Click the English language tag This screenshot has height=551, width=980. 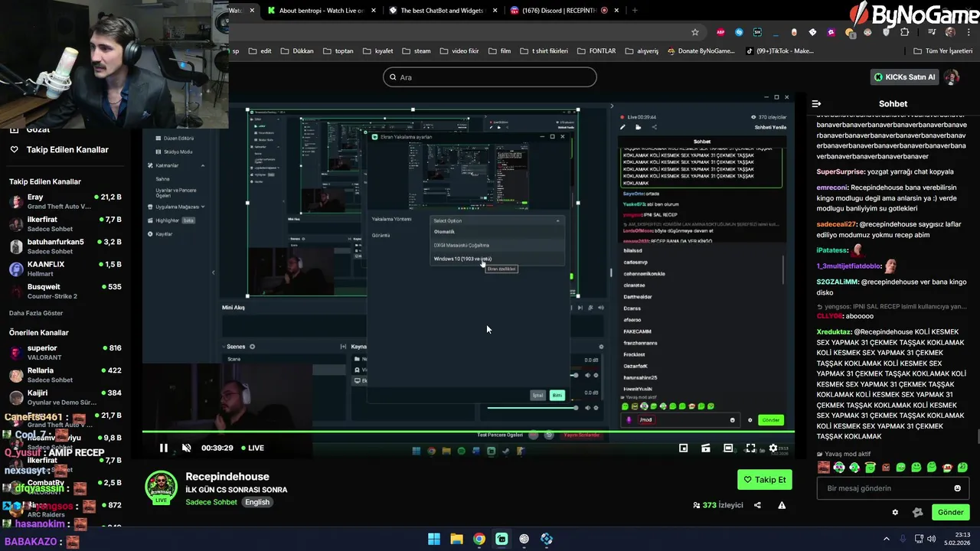pyautogui.click(x=257, y=502)
